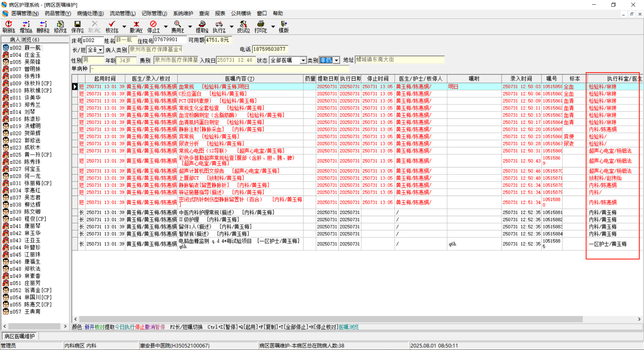644x350 pixels.
Task: Click the patient icon for z014 刘琴
Action: coord(6,112)
